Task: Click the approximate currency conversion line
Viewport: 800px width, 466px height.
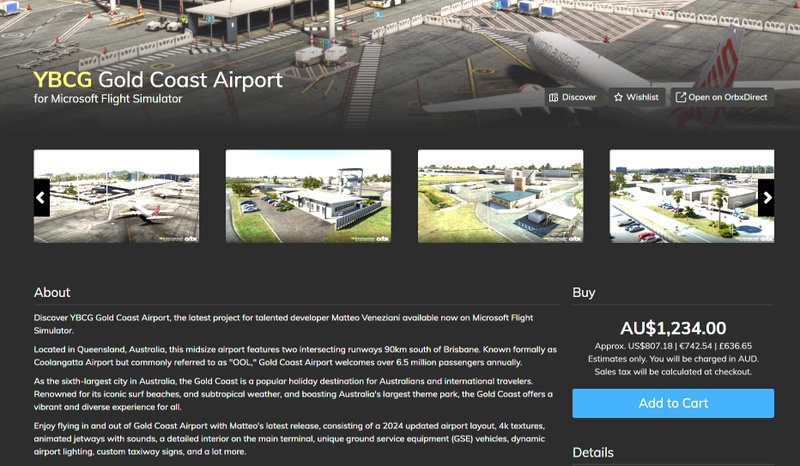Action: tap(673, 346)
